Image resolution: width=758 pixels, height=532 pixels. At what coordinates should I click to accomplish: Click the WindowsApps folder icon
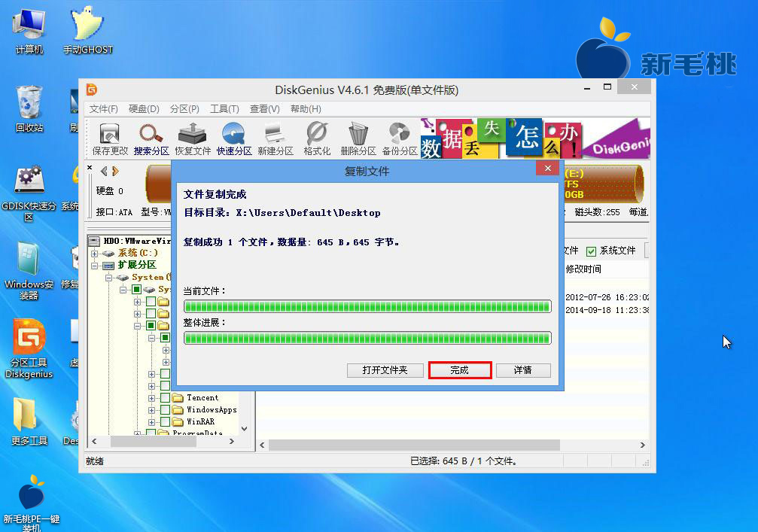point(178,410)
